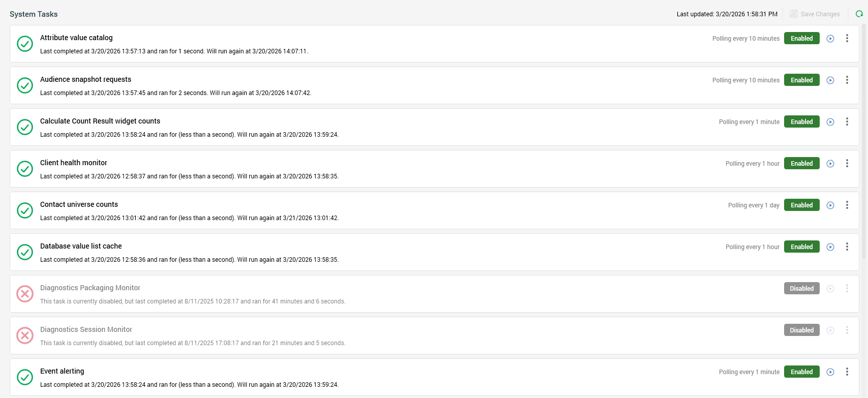Select the Client health monitor task title
Viewport: 868px width, 398px height.
coord(74,163)
